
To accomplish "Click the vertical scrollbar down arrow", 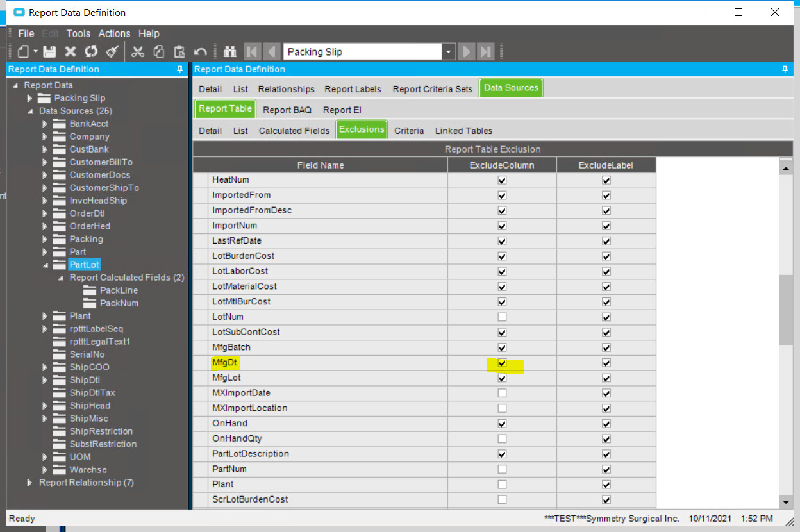I will click(x=785, y=502).
